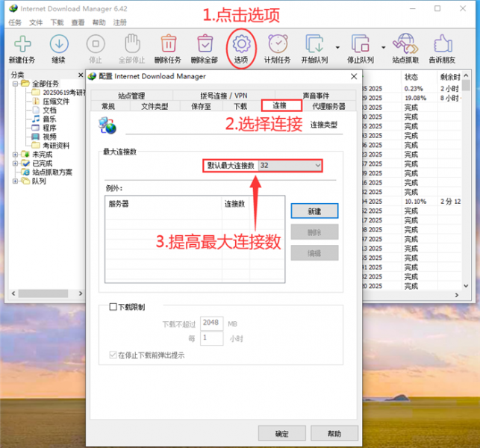The height and width of the screenshot is (448, 480).
Task: Click the 继续 (resume) download icon
Action: 59,44
